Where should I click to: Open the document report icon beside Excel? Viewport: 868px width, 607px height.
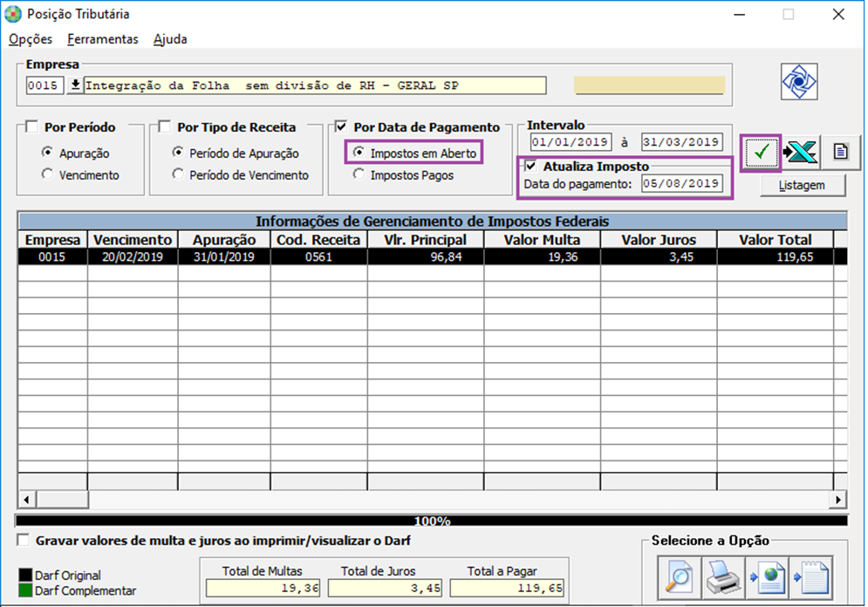(x=840, y=152)
